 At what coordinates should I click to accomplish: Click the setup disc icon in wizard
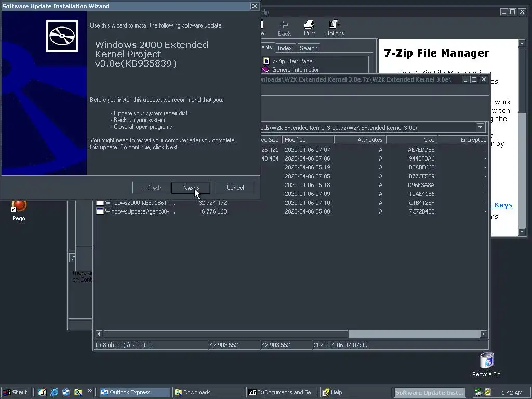[x=62, y=36]
